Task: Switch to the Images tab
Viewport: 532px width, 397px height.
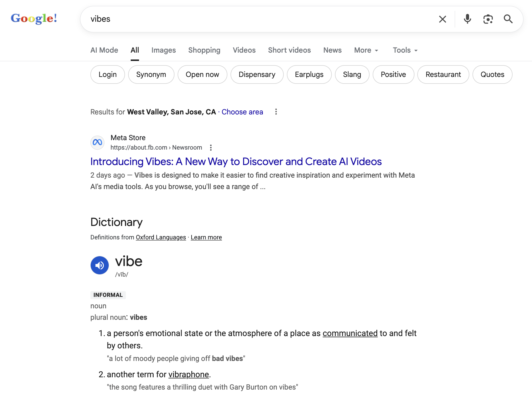Action: pos(163,50)
